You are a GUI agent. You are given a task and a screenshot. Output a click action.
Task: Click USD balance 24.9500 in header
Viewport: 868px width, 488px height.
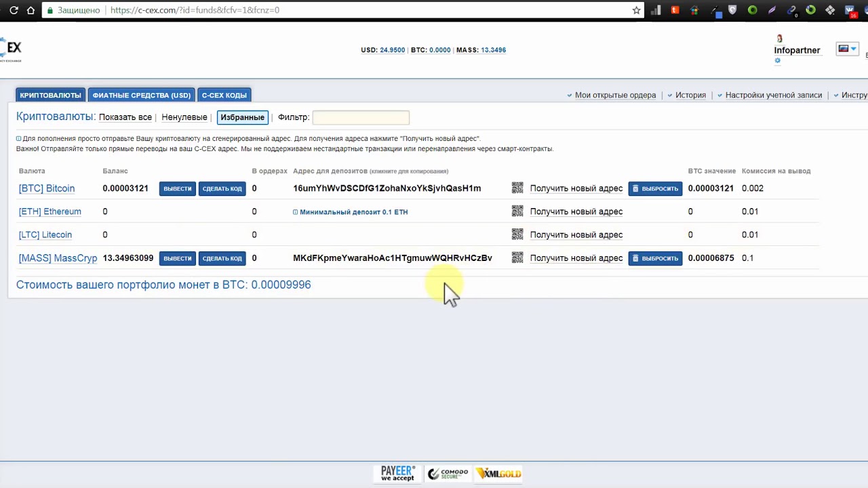click(393, 50)
